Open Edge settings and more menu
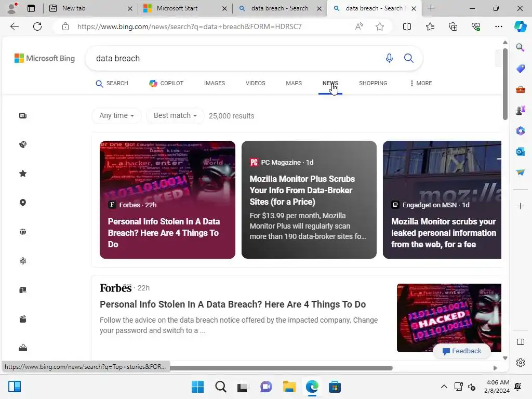This screenshot has width=532, height=399. pyautogui.click(x=498, y=26)
